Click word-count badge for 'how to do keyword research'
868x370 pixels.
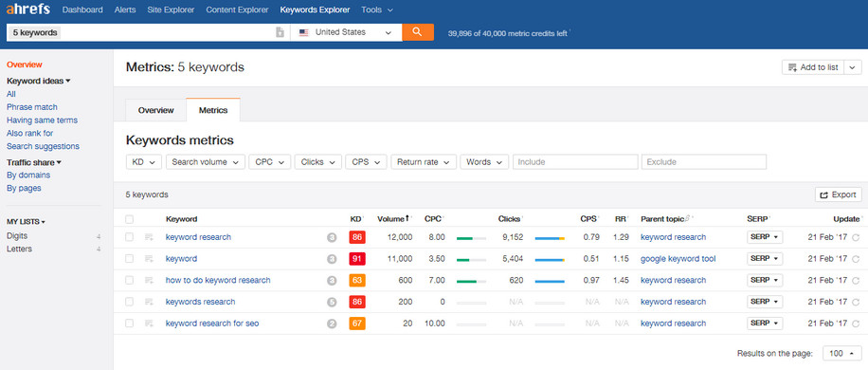[332, 280]
